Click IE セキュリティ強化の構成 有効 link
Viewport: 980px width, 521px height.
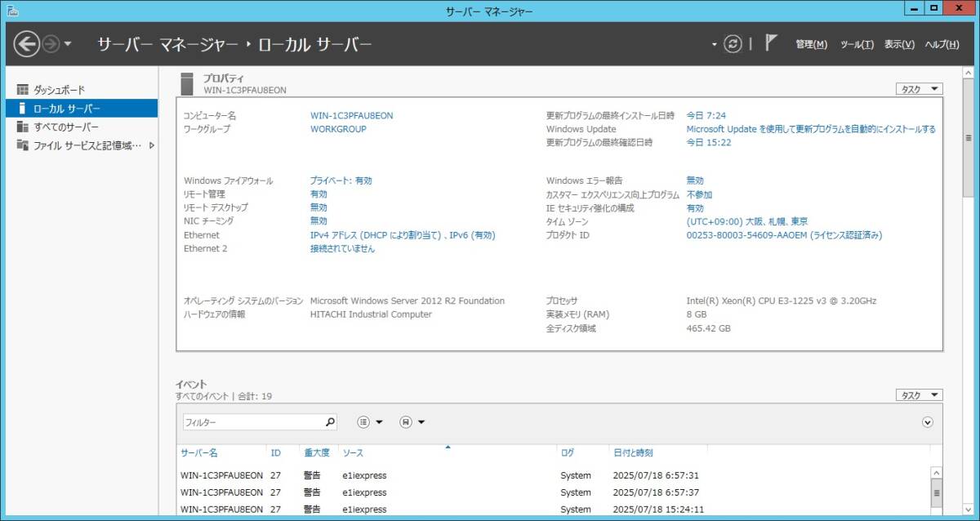click(694, 208)
